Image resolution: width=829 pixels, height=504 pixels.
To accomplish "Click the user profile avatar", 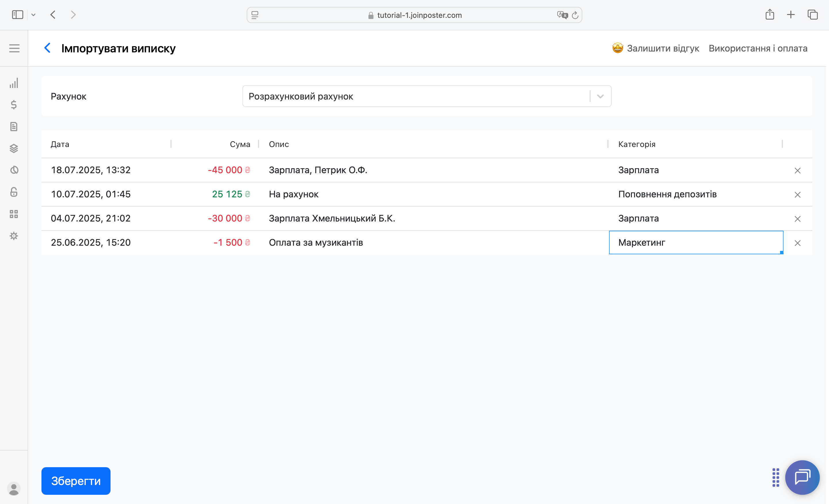I will pos(14,488).
